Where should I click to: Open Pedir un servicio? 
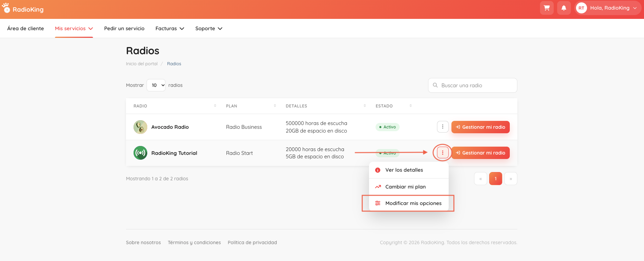click(124, 29)
